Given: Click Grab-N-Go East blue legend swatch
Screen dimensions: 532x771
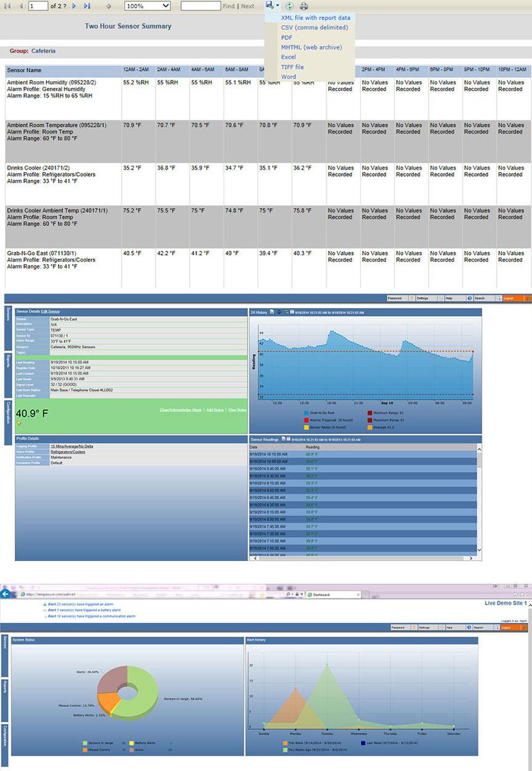Looking at the screenshot, I should point(306,412).
